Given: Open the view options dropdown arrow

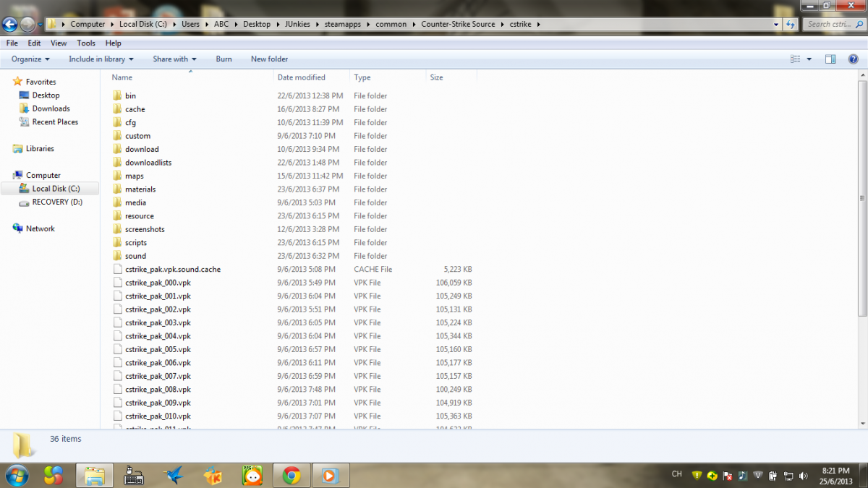Looking at the screenshot, I should (x=809, y=59).
